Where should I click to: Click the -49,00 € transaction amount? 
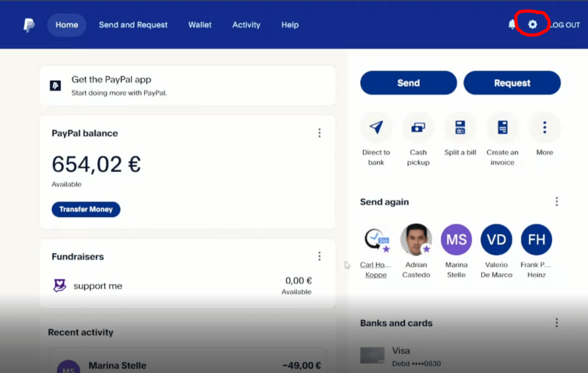coord(301,366)
